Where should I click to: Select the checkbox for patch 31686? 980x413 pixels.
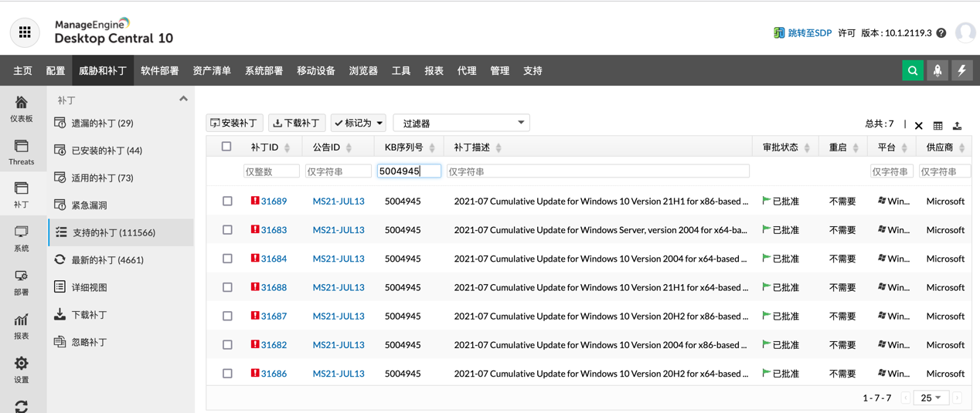(227, 374)
